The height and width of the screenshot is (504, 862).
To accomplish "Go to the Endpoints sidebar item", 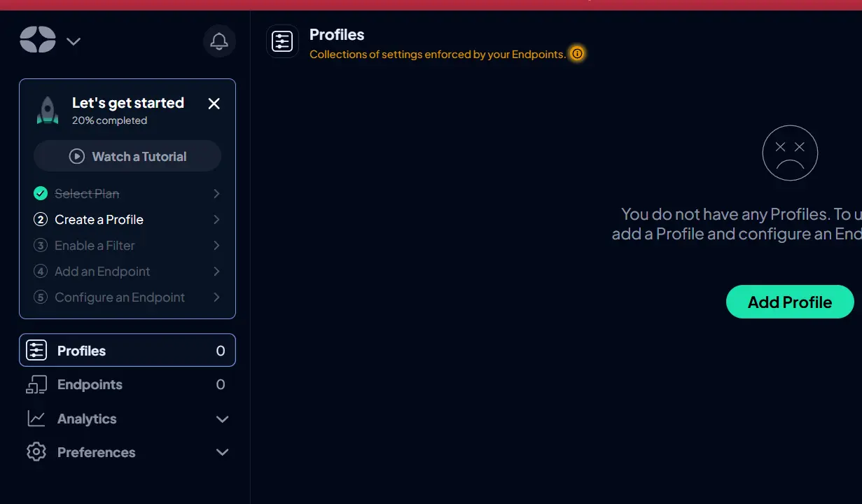I will (x=127, y=384).
